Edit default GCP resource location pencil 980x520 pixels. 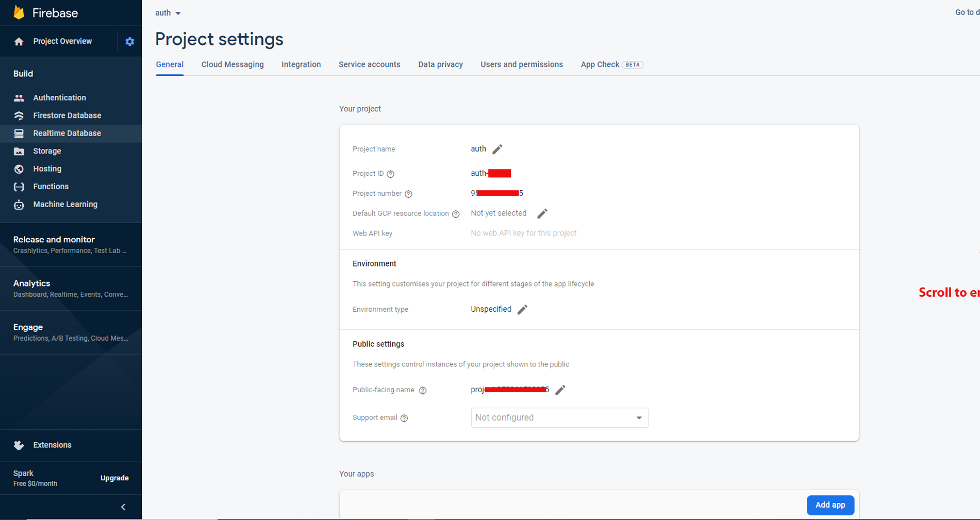[542, 213]
